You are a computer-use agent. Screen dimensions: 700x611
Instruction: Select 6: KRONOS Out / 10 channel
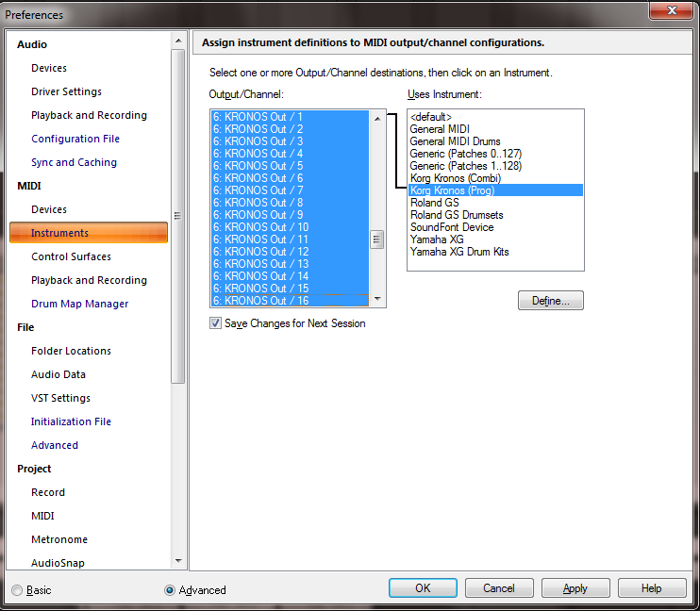290,227
